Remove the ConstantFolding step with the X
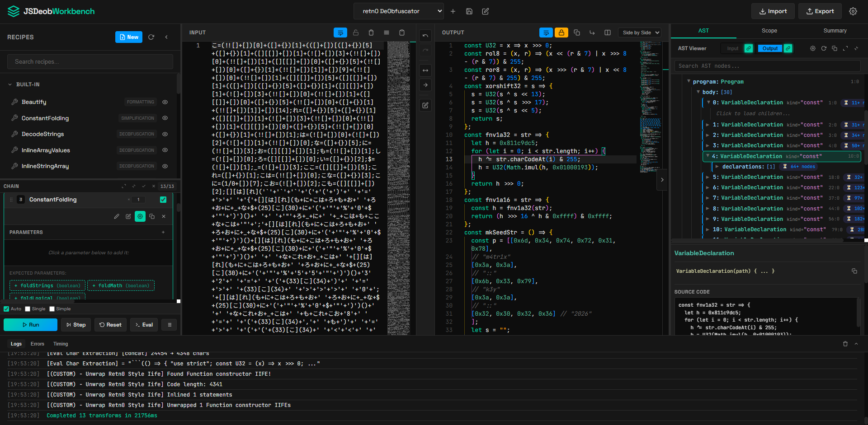The height and width of the screenshot is (425, 868). pos(164,216)
